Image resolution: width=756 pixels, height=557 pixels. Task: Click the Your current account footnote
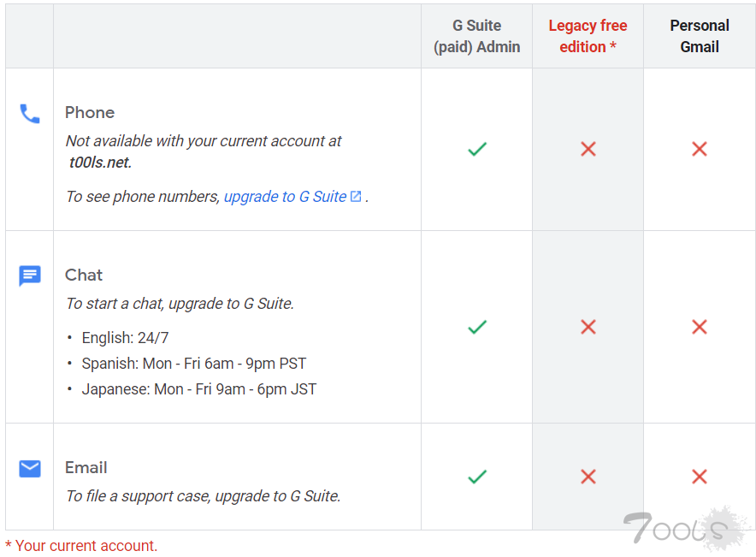pos(81,545)
